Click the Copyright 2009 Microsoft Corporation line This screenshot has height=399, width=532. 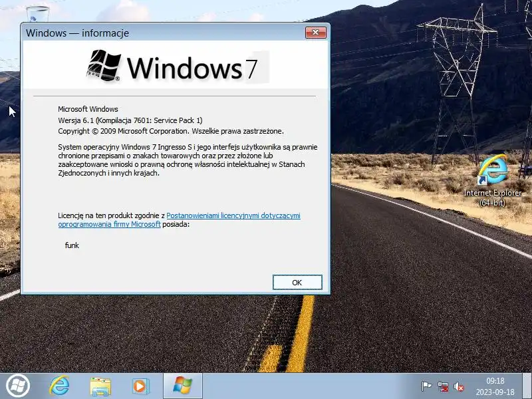(x=171, y=131)
